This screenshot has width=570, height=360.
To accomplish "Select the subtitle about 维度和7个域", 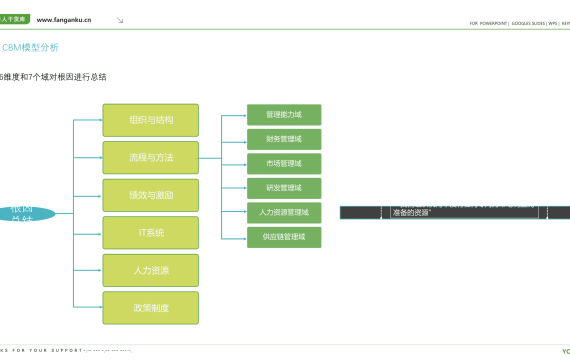I will coord(53,77).
